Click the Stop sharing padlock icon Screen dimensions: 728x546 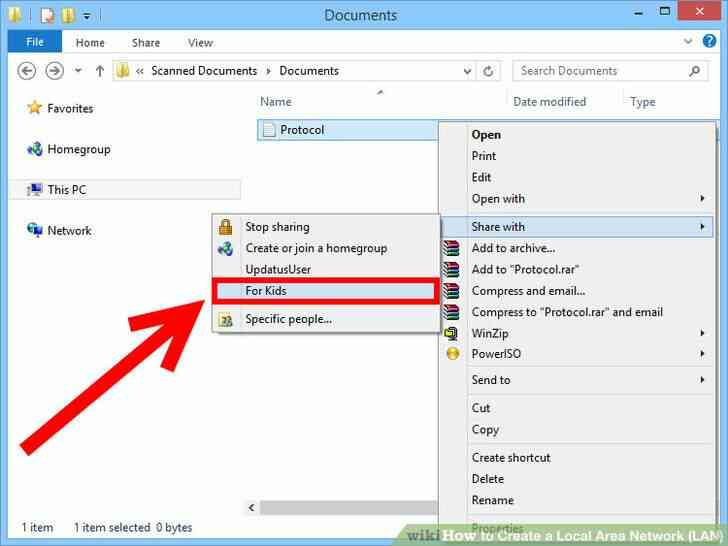(x=226, y=227)
